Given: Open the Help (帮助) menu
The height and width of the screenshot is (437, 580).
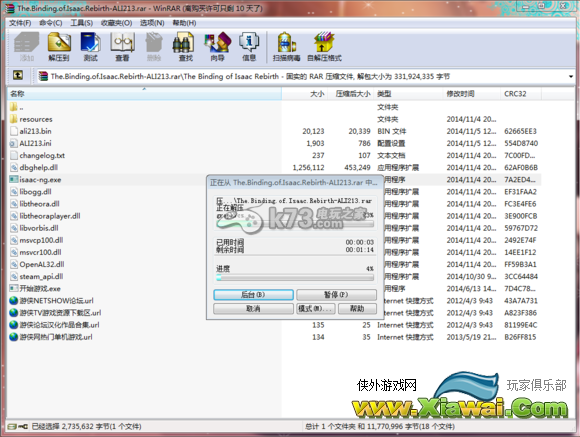Looking at the screenshot, I should [x=184, y=23].
